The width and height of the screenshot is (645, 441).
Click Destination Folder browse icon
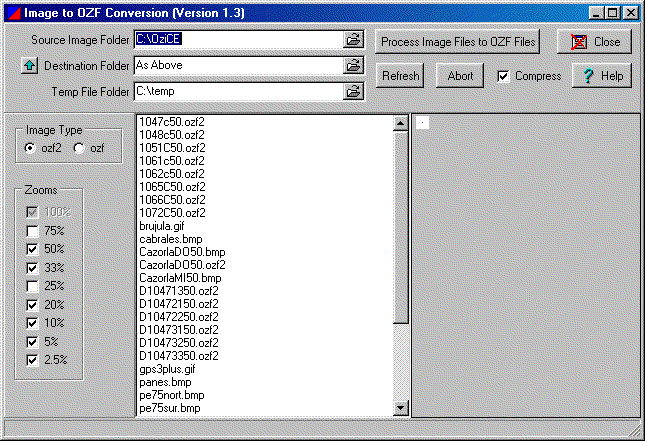(x=353, y=66)
